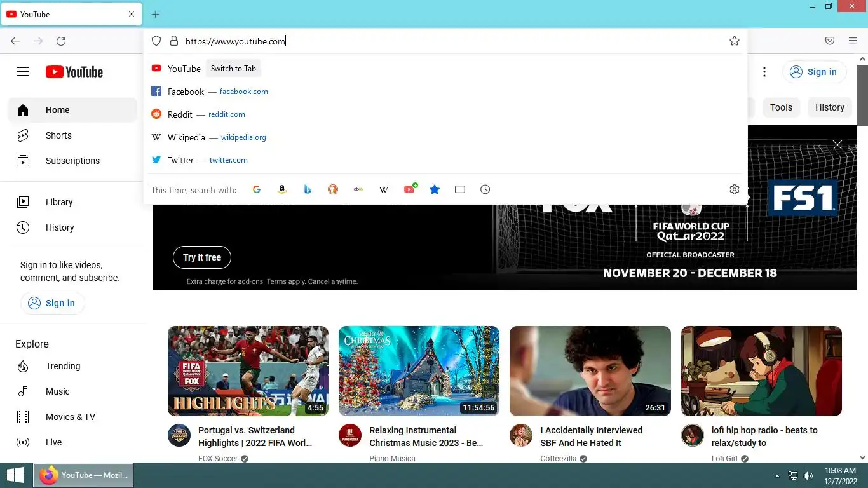
Task: Open History in YouTube sidebar
Action: pyautogui.click(x=72, y=227)
